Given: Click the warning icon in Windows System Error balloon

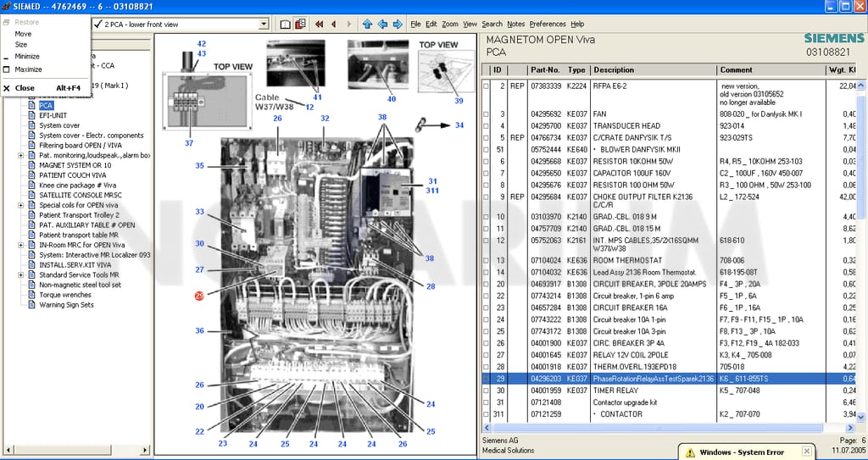Looking at the screenshot, I should [690, 452].
